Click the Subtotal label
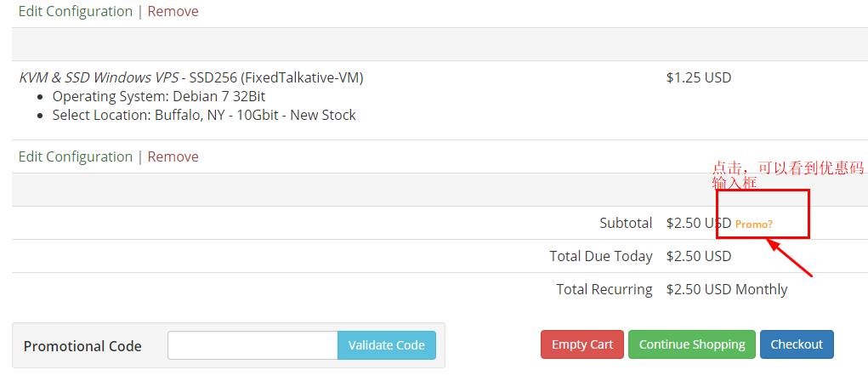The width and height of the screenshot is (868, 381). coord(626,223)
